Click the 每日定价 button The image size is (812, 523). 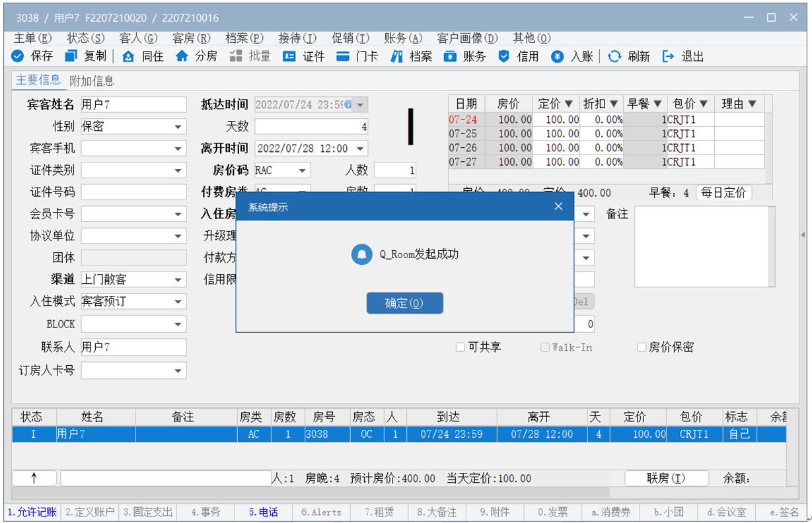[x=723, y=193]
